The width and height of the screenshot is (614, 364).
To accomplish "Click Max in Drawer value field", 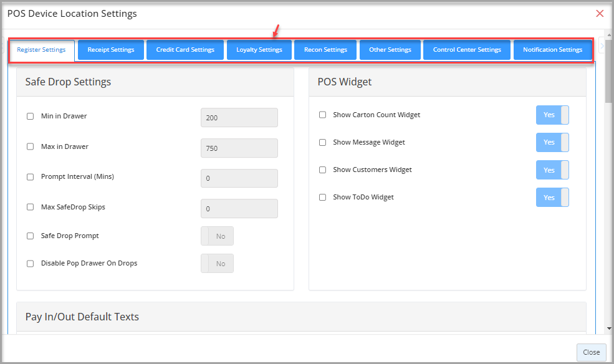I will (239, 148).
